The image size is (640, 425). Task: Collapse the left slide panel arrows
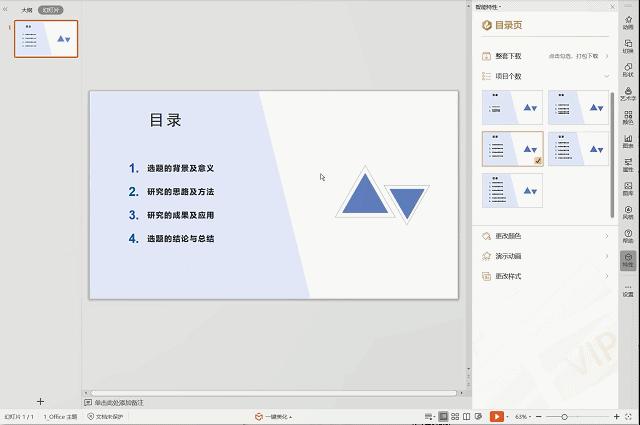click(x=5, y=9)
